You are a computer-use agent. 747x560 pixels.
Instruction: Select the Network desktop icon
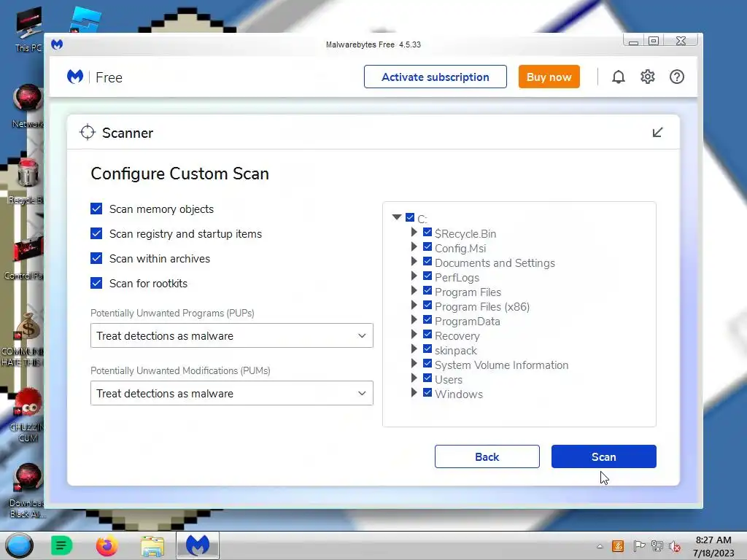pos(28,106)
